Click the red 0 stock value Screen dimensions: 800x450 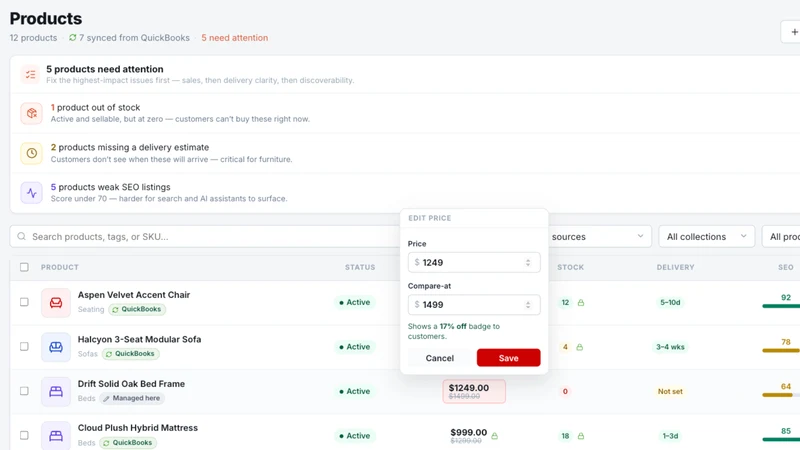565,391
